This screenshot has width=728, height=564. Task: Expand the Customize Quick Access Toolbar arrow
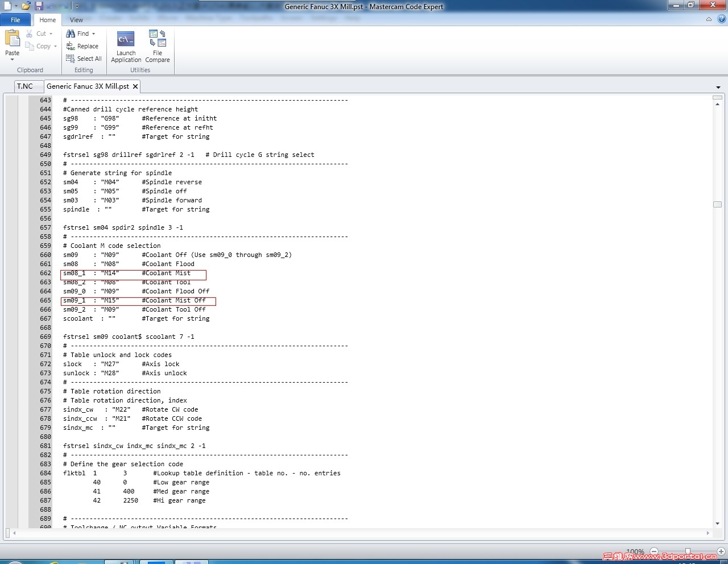[x=77, y=6]
